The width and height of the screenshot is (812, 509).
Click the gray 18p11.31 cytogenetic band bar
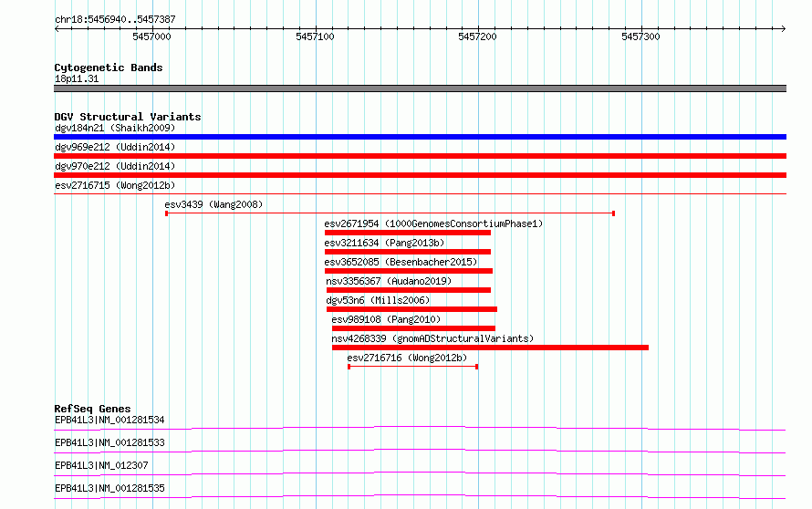pyautogui.click(x=420, y=88)
